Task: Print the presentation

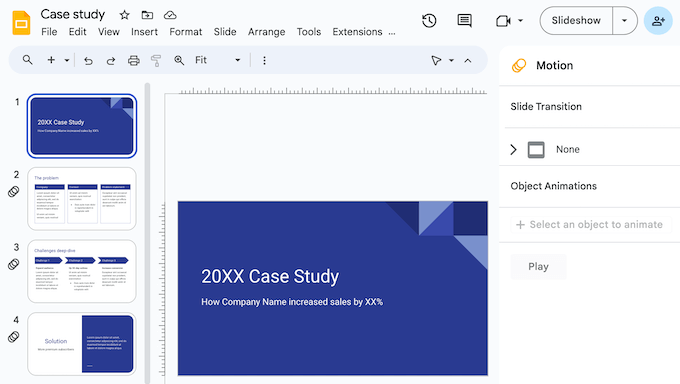Action: [x=134, y=60]
